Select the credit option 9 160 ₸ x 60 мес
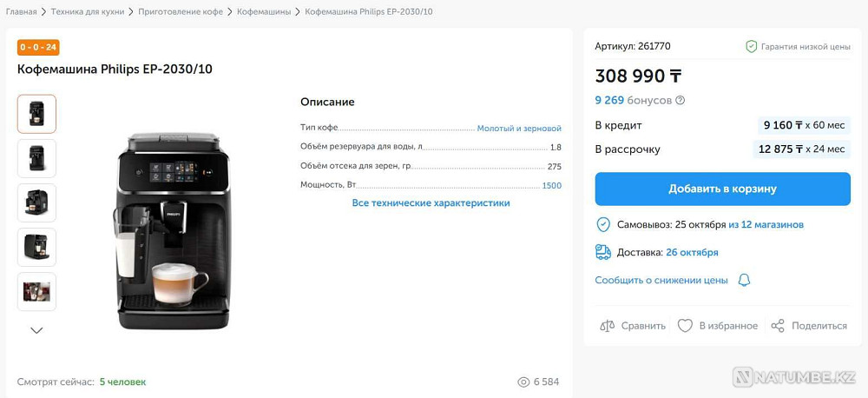Screen dimensions: 868x398 click(804, 125)
